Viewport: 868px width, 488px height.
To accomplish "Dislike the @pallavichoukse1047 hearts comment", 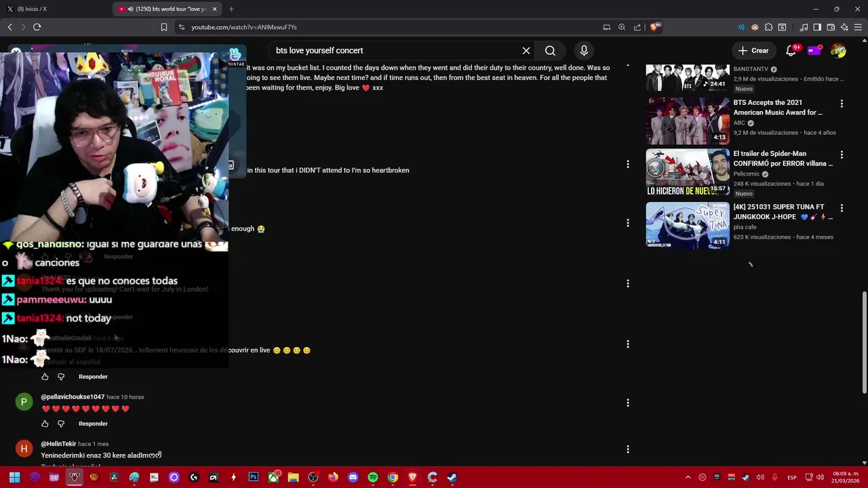I will (x=61, y=424).
